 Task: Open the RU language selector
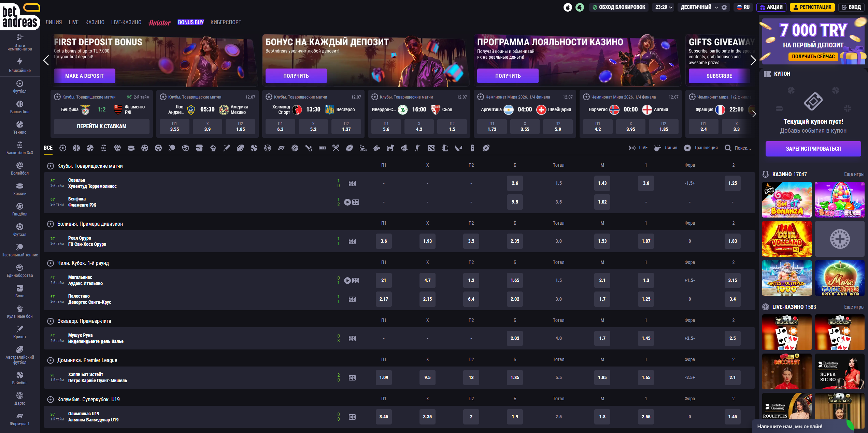743,7
